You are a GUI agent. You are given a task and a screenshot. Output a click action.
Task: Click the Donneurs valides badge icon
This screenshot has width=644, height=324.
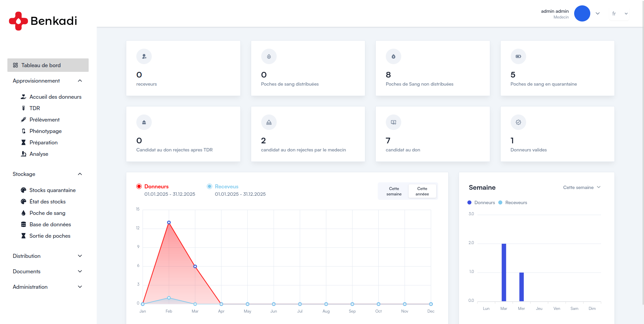(x=518, y=122)
